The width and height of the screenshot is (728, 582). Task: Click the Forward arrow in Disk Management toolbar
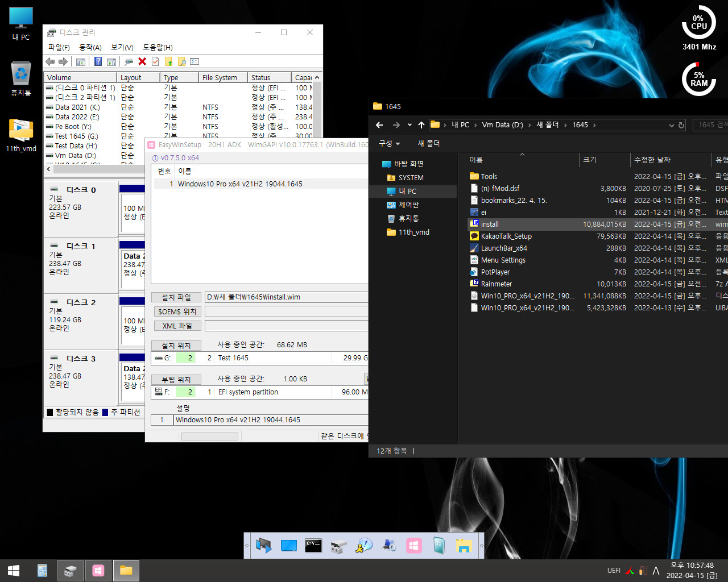63,61
